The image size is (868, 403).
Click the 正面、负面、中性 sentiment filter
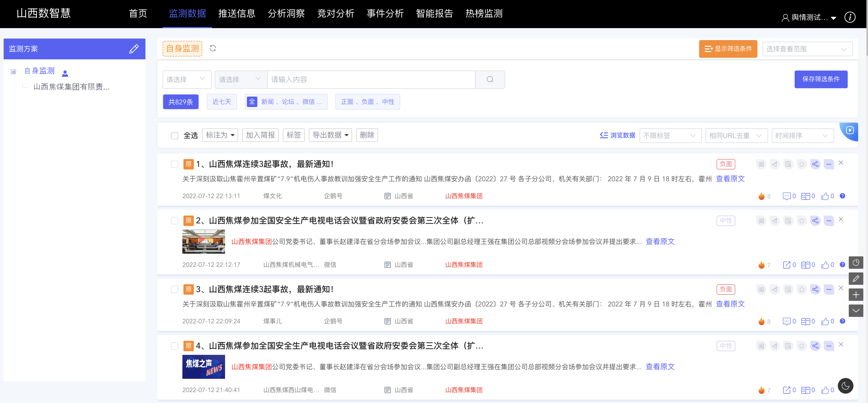click(x=367, y=102)
